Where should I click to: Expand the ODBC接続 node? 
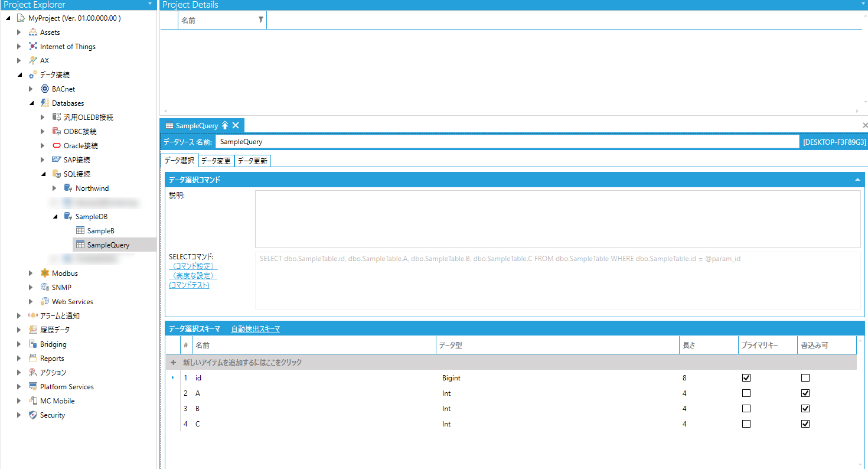coord(43,132)
